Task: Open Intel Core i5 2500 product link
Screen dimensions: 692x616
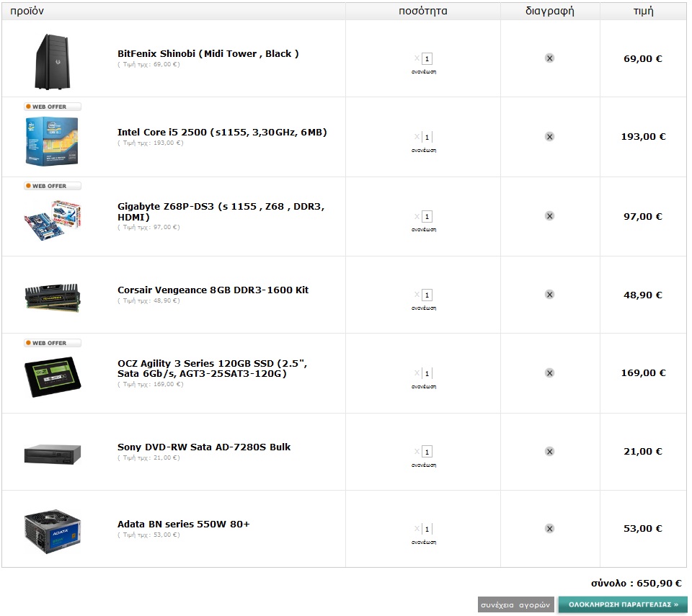Action: click(x=222, y=133)
